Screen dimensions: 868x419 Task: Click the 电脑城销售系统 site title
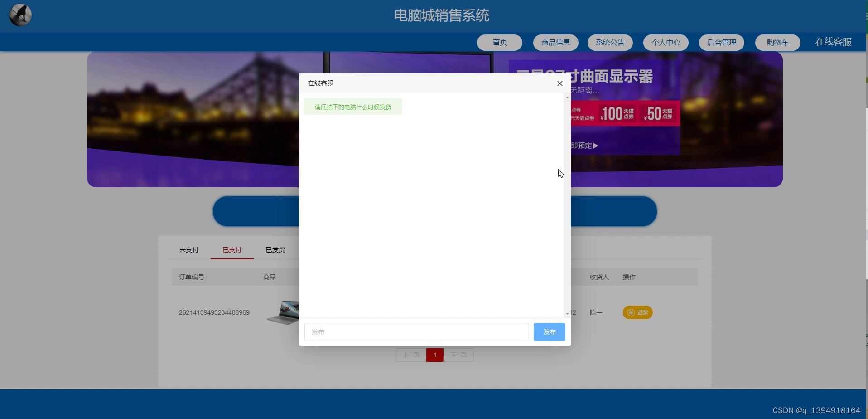pyautogui.click(x=442, y=15)
